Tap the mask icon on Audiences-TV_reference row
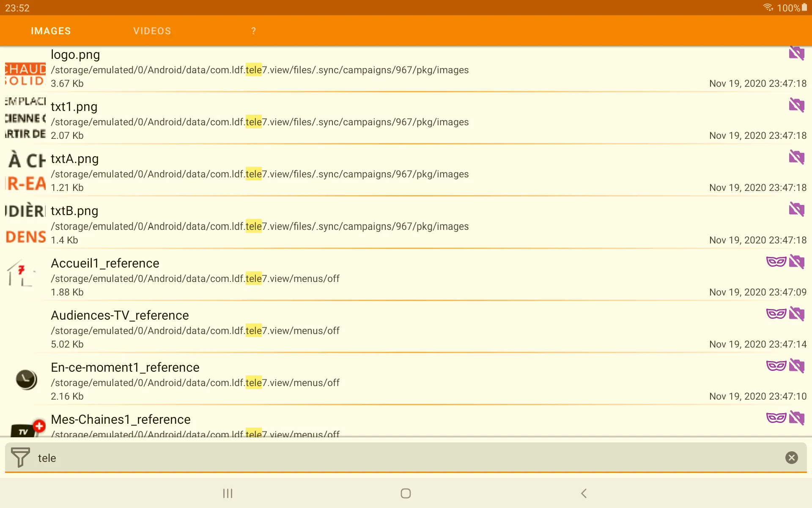 click(776, 314)
